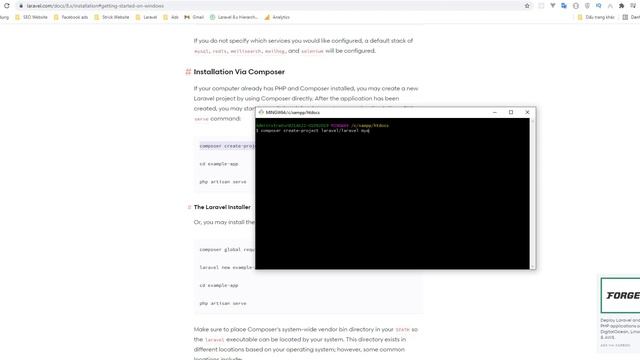Click the terminal scrollbar up arrow

click(533, 121)
